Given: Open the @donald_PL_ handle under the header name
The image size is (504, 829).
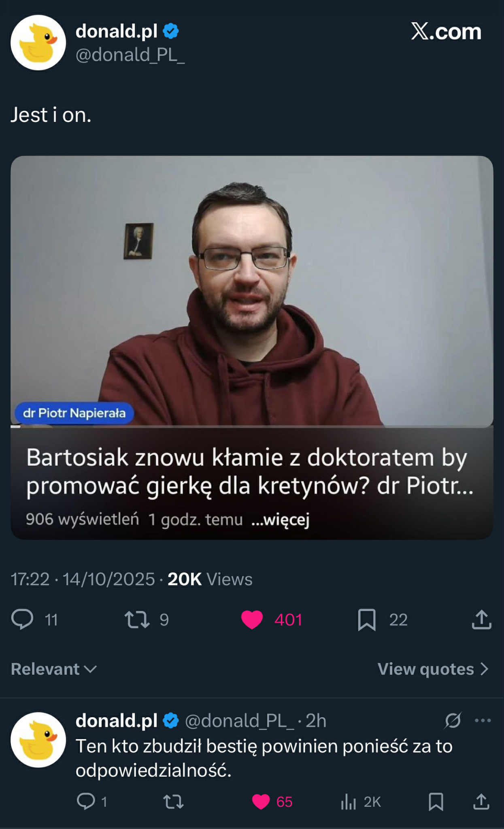Looking at the screenshot, I should pyautogui.click(x=130, y=55).
